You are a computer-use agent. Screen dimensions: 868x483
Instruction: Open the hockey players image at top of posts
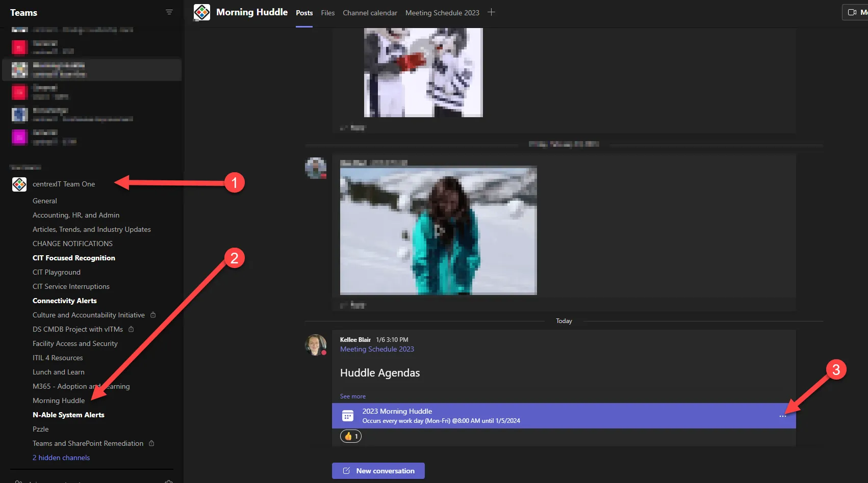coord(423,72)
